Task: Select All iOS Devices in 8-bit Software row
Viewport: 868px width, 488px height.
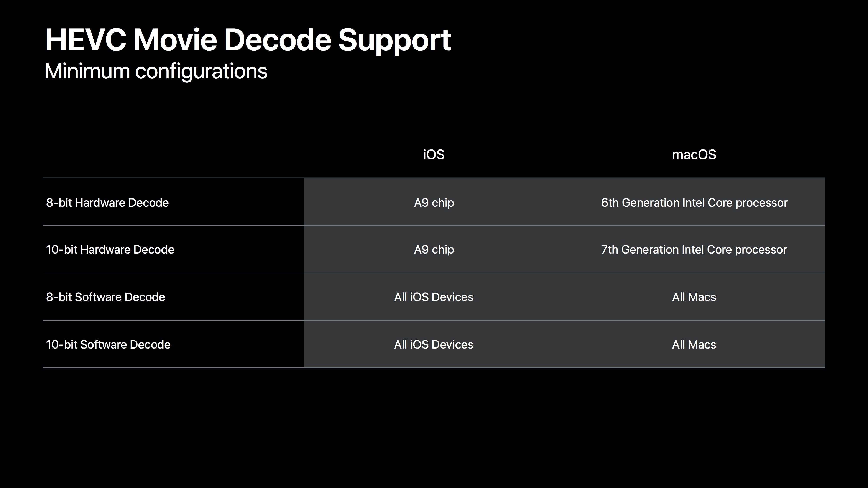Action: click(x=434, y=297)
